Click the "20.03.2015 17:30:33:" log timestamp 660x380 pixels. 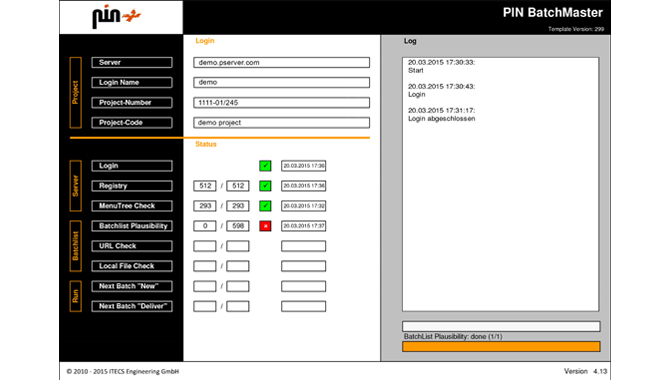[x=442, y=62]
